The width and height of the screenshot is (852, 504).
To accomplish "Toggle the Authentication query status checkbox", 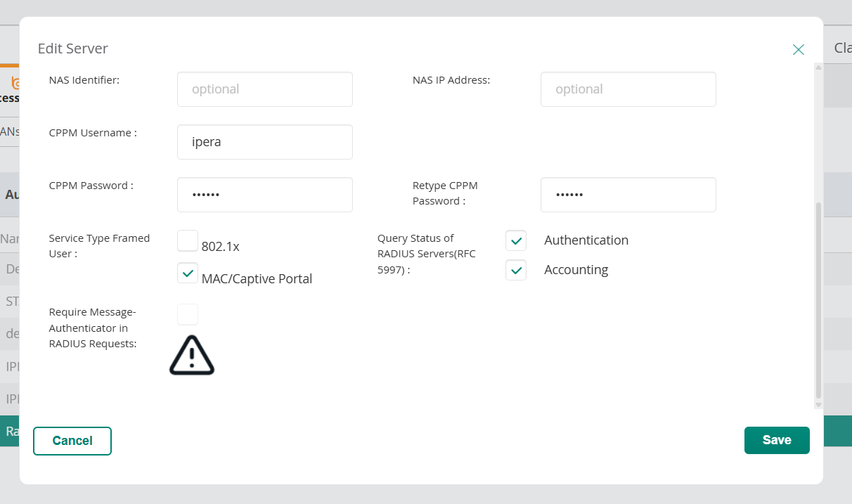I will point(516,240).
